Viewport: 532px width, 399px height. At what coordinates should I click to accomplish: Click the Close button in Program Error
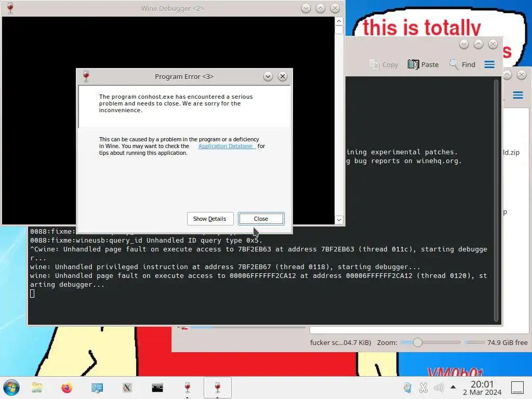(x=261, y=219)
